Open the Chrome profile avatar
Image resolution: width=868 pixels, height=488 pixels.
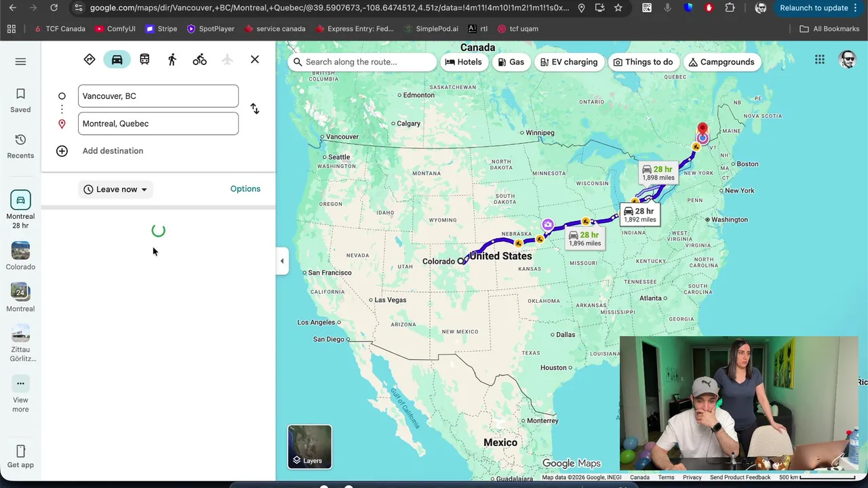[761, 8]
